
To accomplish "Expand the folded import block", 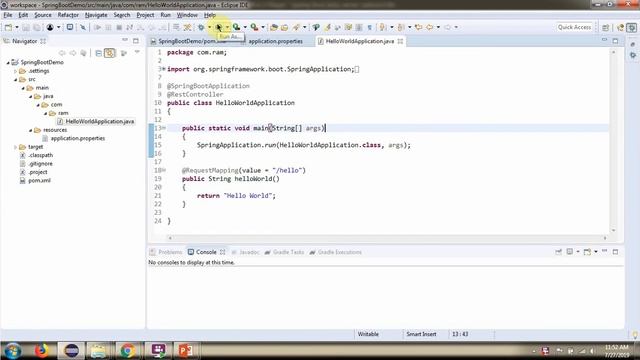I will coord(164,69).
